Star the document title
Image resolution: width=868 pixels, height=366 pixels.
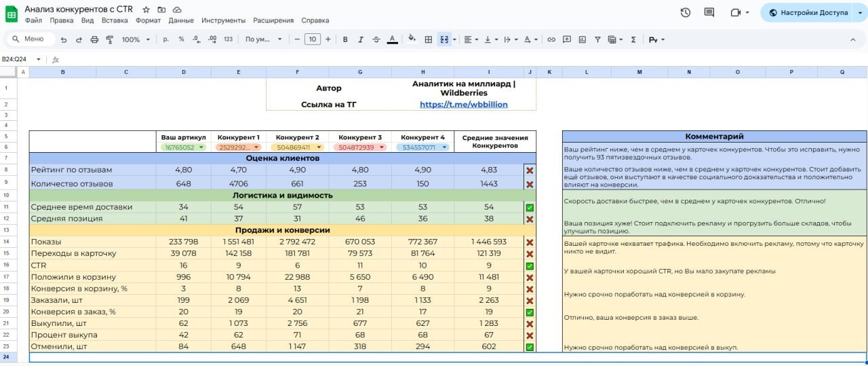click(x=146, y=10)
